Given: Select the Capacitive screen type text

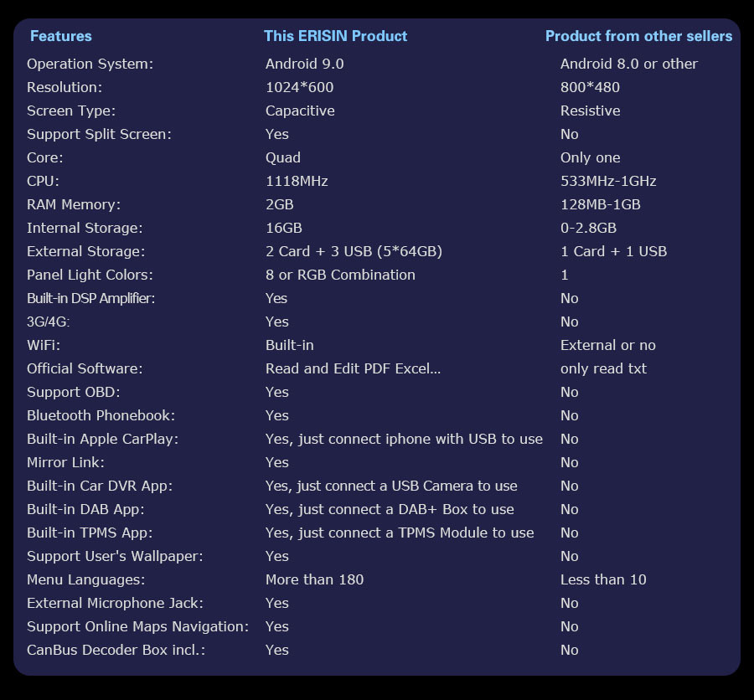Looking at the screenshot, I should [300, 111].
